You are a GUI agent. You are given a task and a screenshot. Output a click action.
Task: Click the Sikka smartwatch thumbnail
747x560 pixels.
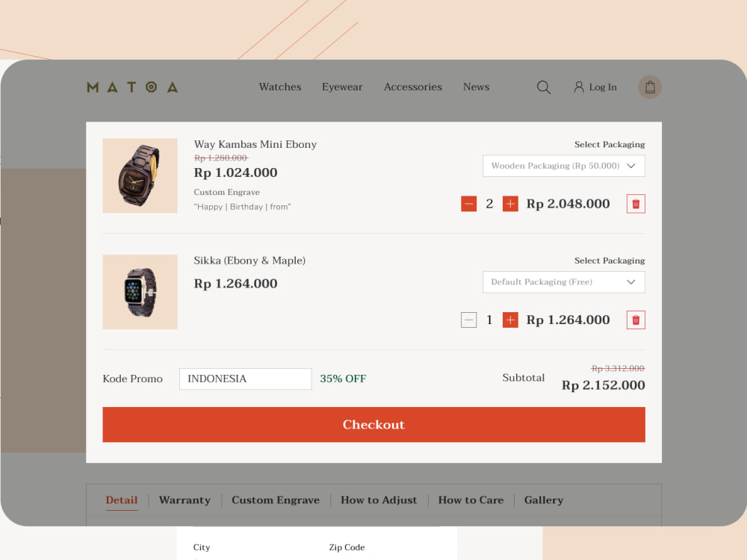[x=140, y=292]
